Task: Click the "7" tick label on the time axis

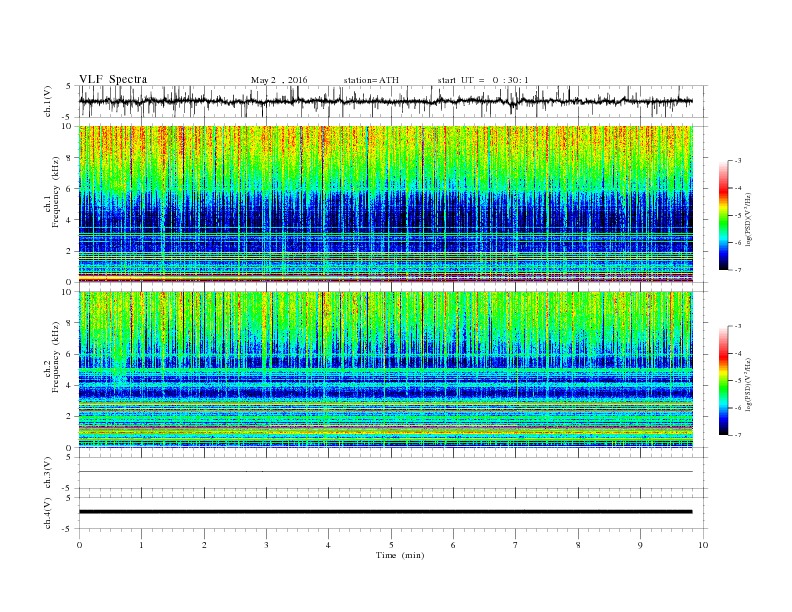Action: [516, 545]
